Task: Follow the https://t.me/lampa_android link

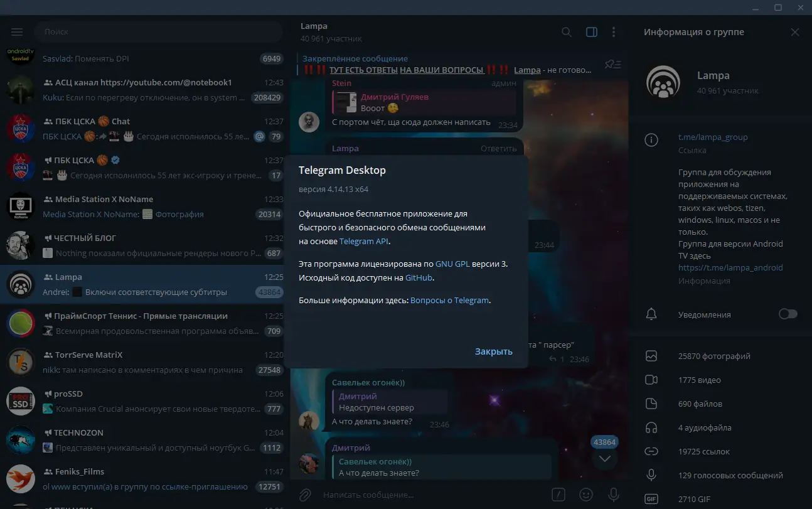Action: coord(730,267)
